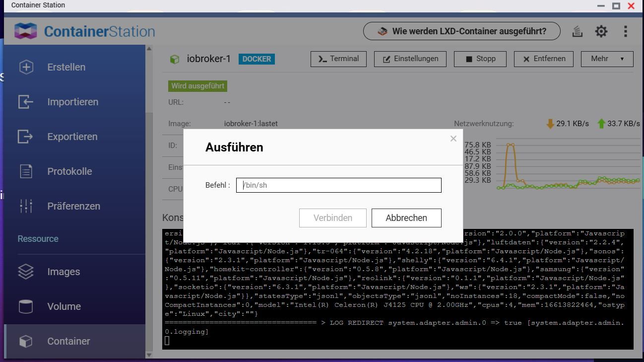Click the sidebar scrollbar up arrow
The image size is (644, 362).
(x=149, y=48)
